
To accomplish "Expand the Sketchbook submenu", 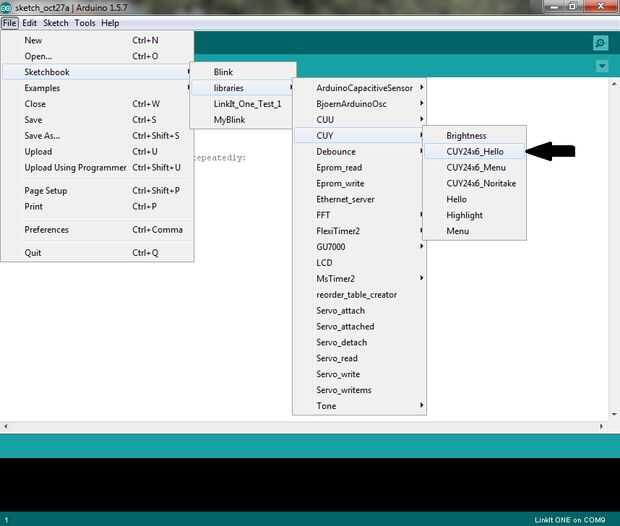I will click(97, 72).
